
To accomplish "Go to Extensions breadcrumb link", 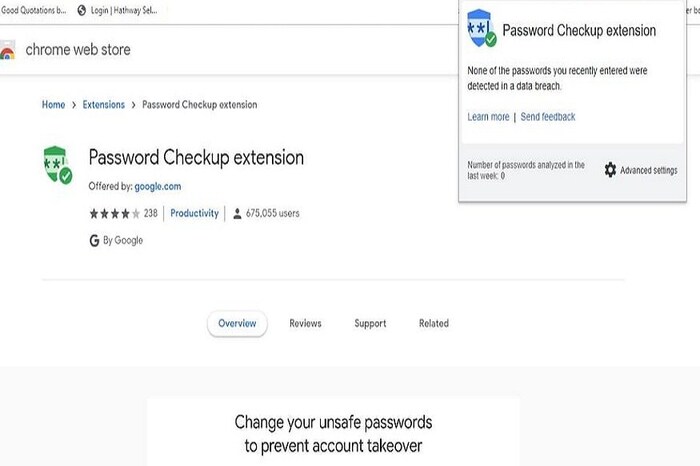I will tap(104, 104).
